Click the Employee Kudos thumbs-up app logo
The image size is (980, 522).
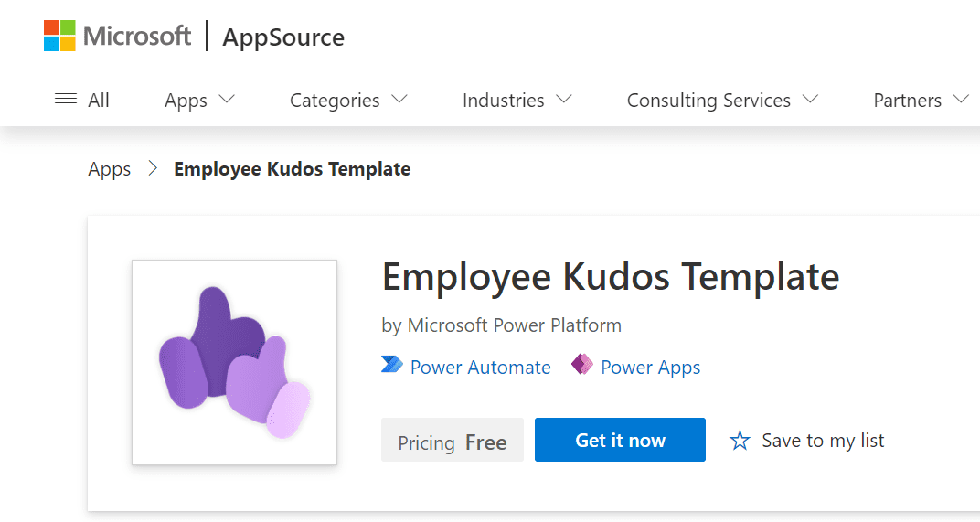point(234,363)
